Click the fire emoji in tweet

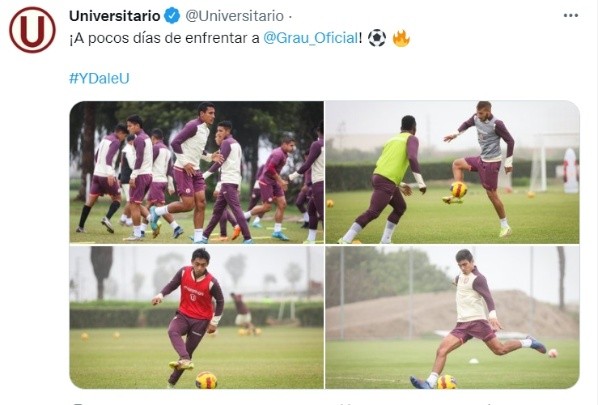click(x=401, y=38)
